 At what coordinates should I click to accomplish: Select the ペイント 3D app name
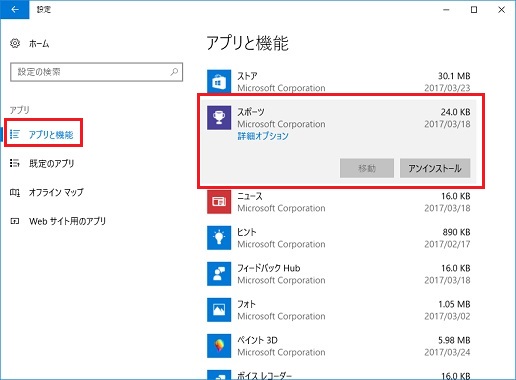257,340
